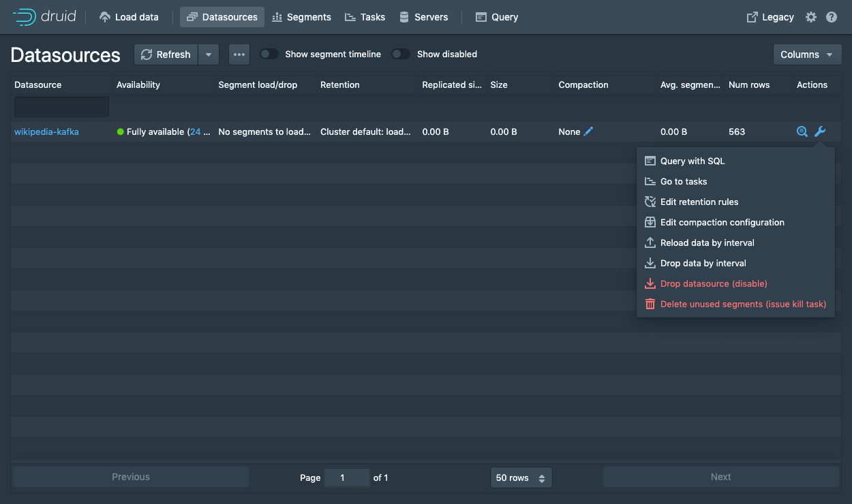Click the Druid logo

point(45,16)
